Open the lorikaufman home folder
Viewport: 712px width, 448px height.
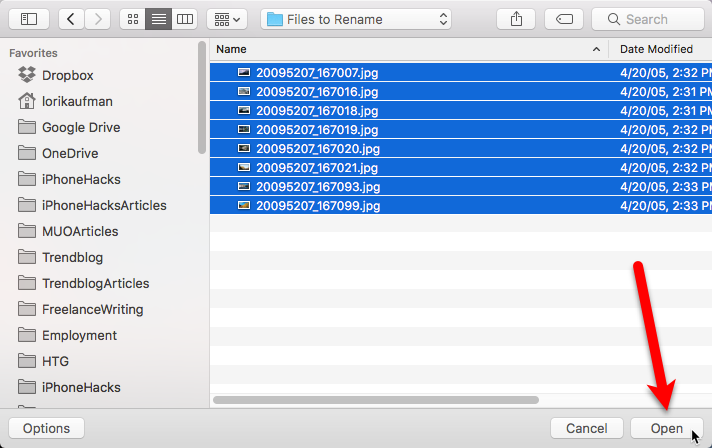click(79, 101)
